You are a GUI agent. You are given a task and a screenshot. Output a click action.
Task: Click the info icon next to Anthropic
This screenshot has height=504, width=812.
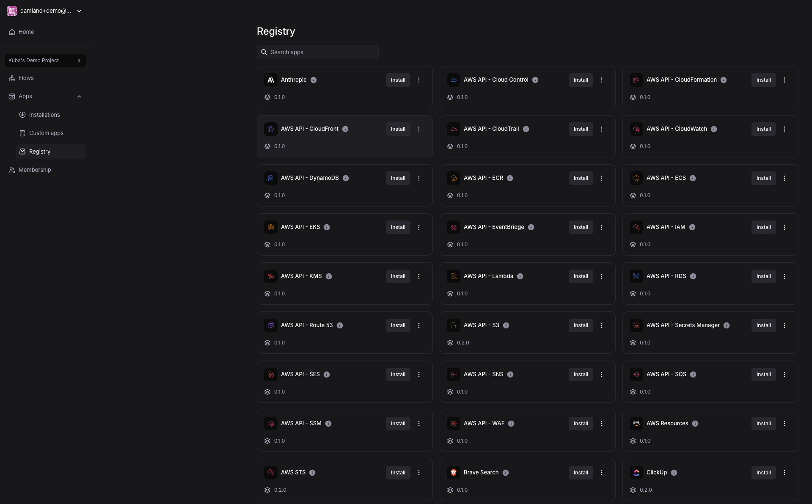[314, 80]
